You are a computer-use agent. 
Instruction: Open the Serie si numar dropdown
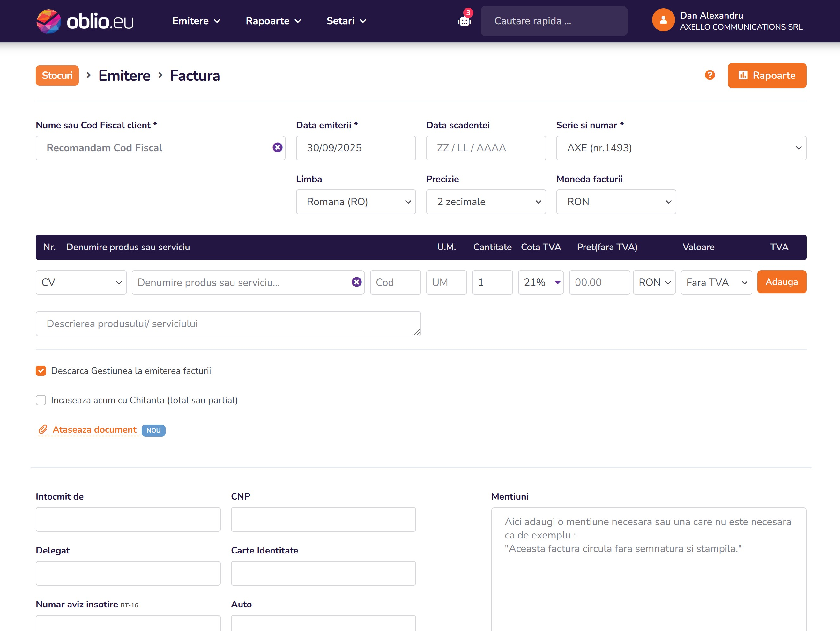pos(680,148)
